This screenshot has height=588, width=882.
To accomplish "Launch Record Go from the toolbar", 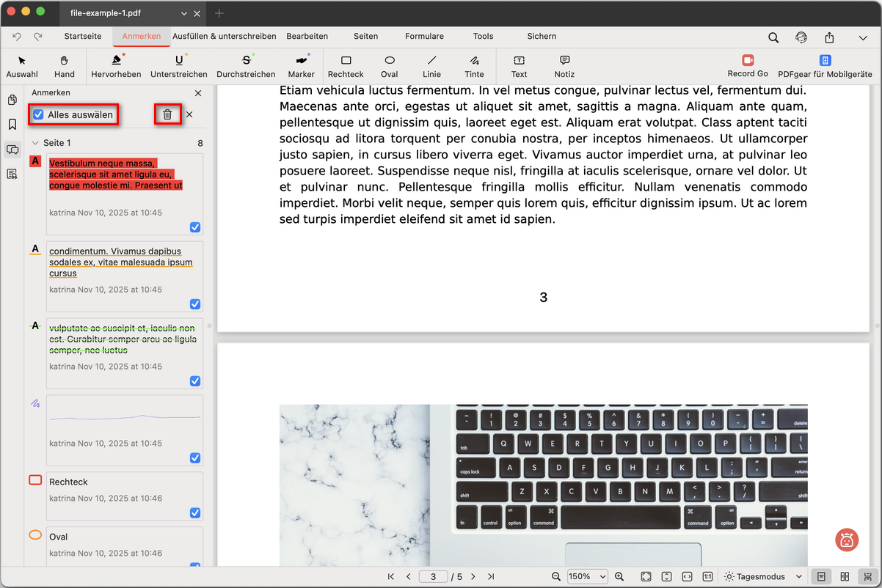I will (x=748, y=65).
